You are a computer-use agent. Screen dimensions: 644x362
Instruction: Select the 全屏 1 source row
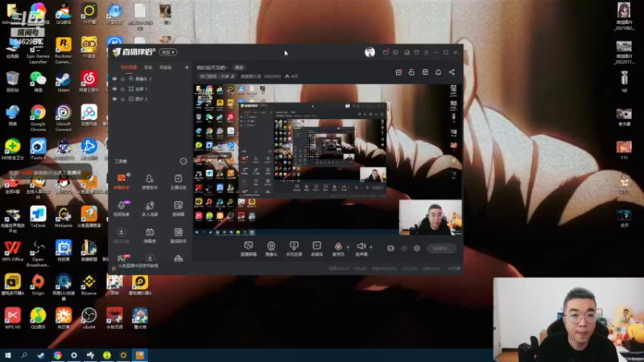151,88
